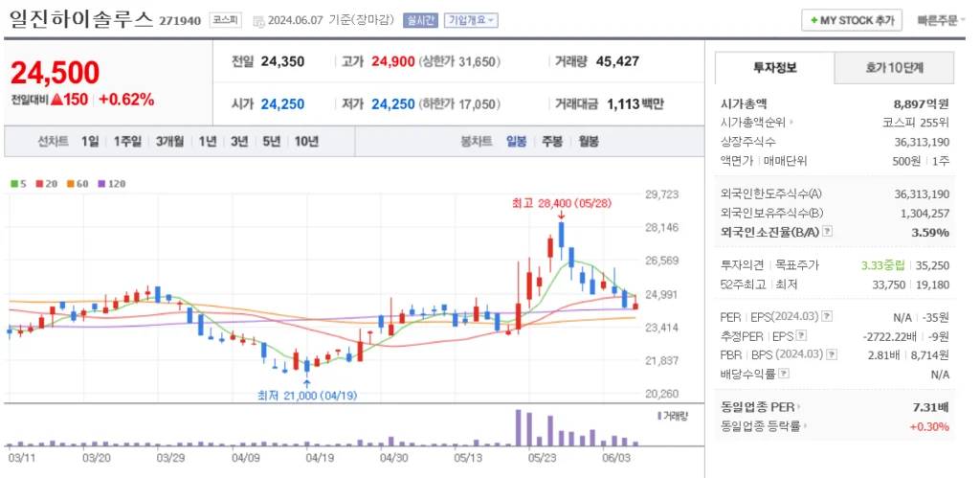The height and width of the screenshot is (478, 980).
Task: Select the 1일 line chart period
Action: coord(90,142)
